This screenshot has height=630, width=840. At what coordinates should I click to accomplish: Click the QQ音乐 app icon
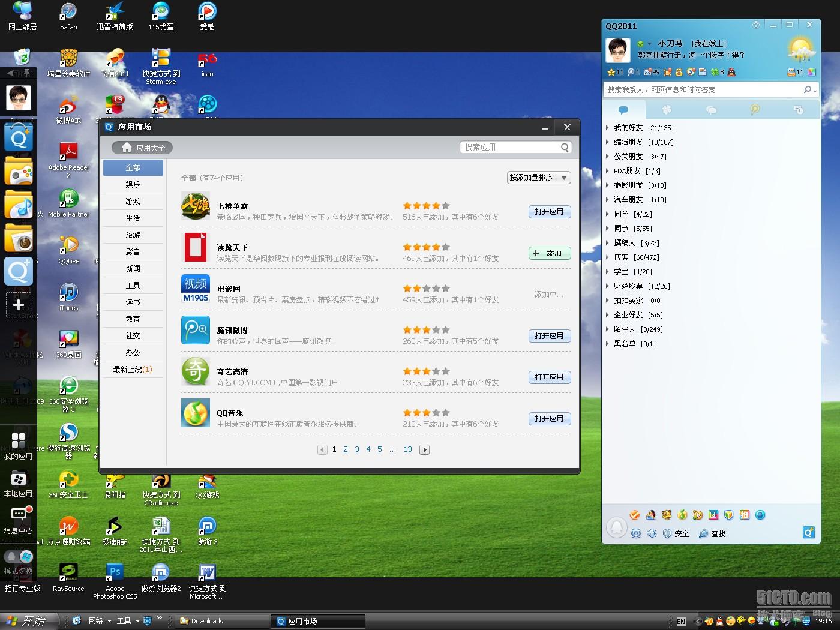(x=196, y=413)
